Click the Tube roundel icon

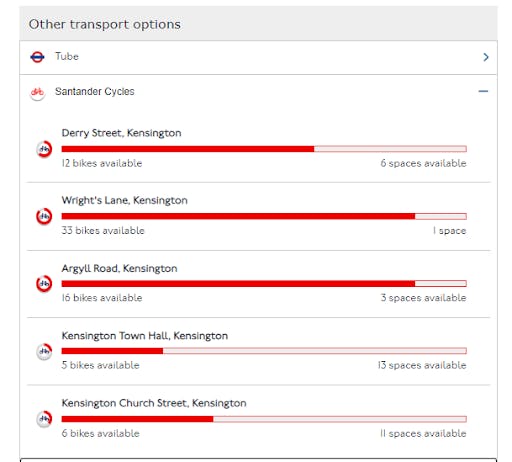37,57
